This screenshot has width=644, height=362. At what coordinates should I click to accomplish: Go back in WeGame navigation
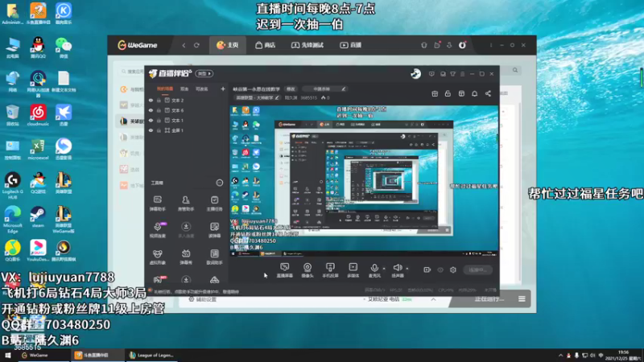coord(184,45)
